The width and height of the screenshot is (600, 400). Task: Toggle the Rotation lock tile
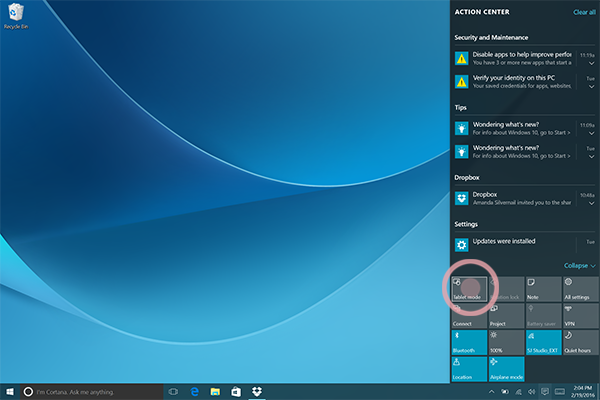pos(506,289)
